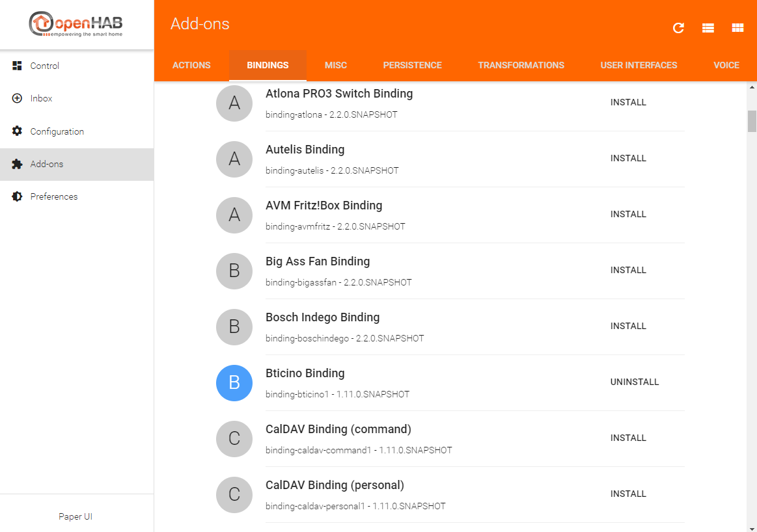Screen dimensions: 757x532
Task: Click the Control dashboard icon
Action: (17, 66)
